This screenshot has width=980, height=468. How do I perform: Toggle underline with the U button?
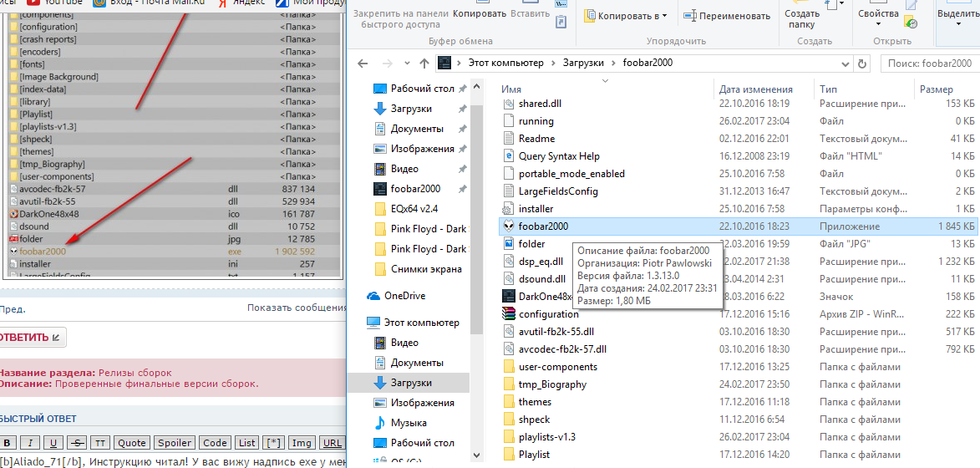pyautogui.click(x=53, y=443)
